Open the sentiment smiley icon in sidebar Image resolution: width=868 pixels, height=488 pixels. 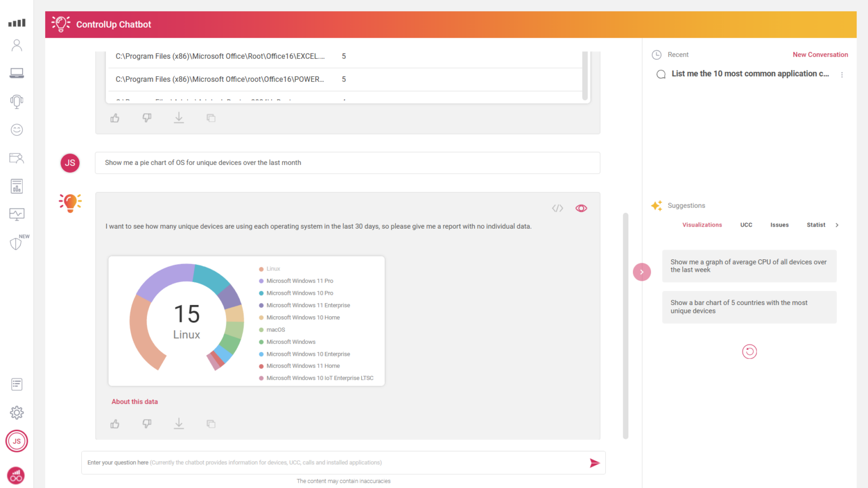(16, 129)
